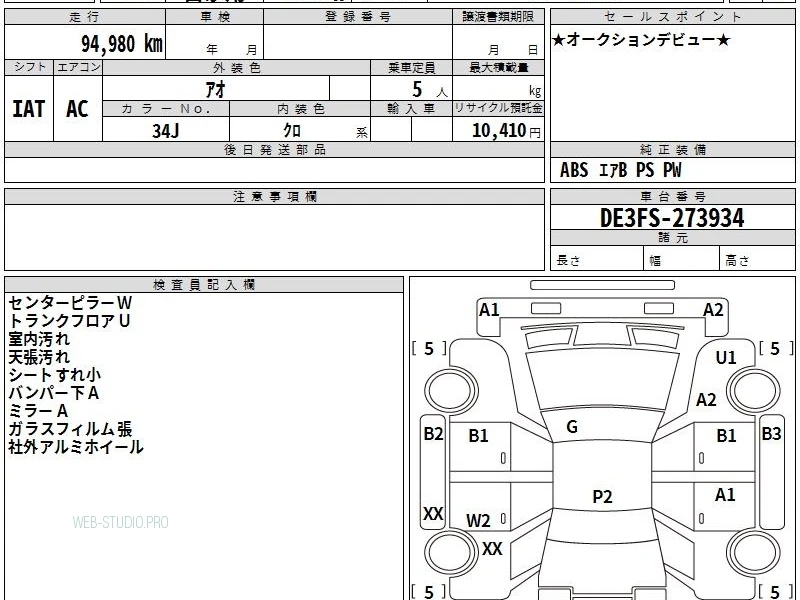Select the inspector note バンパー下A

pyautogui.click(x=54, y=393)
